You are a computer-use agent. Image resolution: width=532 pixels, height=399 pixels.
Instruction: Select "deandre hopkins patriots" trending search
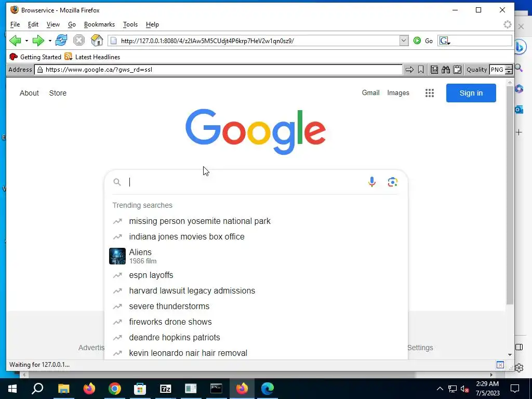tap(256, 338)
